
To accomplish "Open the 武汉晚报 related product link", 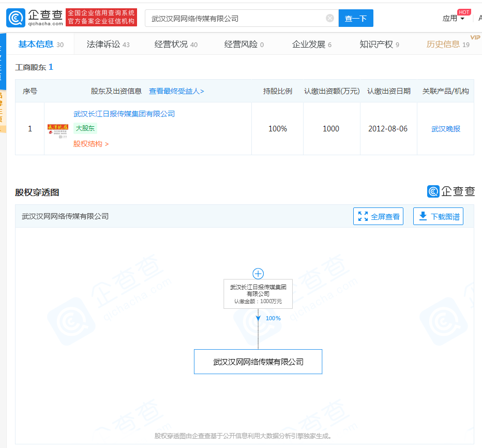I will point(445,129).
